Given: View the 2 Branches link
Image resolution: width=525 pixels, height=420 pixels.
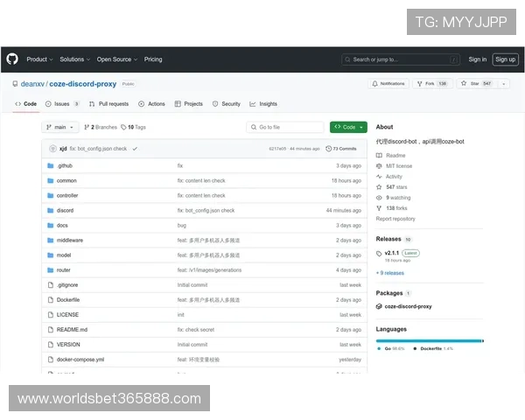Looking at the screenshot, I should 101,127.
